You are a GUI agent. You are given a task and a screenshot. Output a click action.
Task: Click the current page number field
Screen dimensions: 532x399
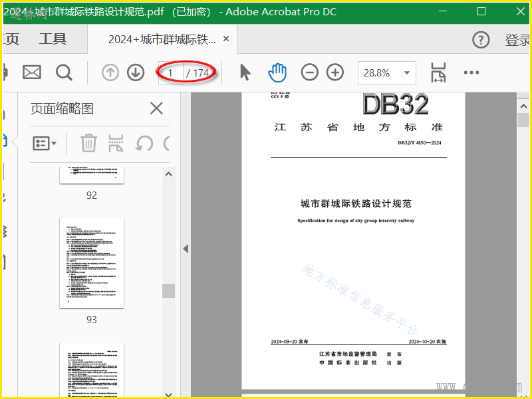tap(171, 72)
